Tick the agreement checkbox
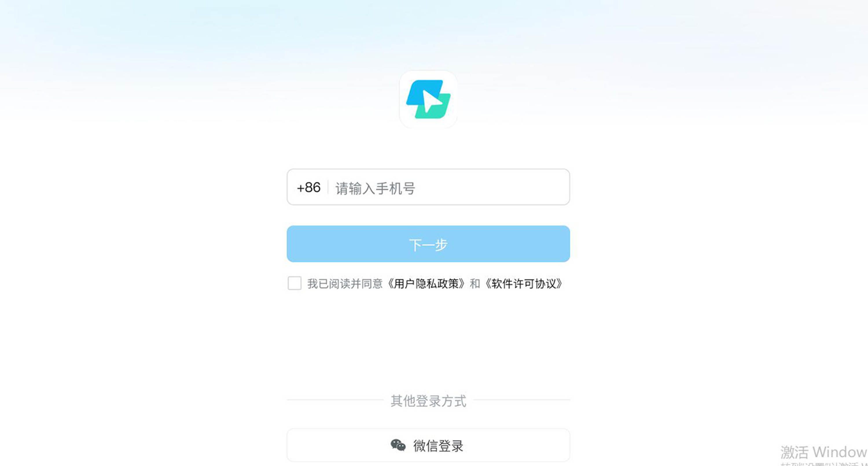868x466 pixels. pos(295,283)
